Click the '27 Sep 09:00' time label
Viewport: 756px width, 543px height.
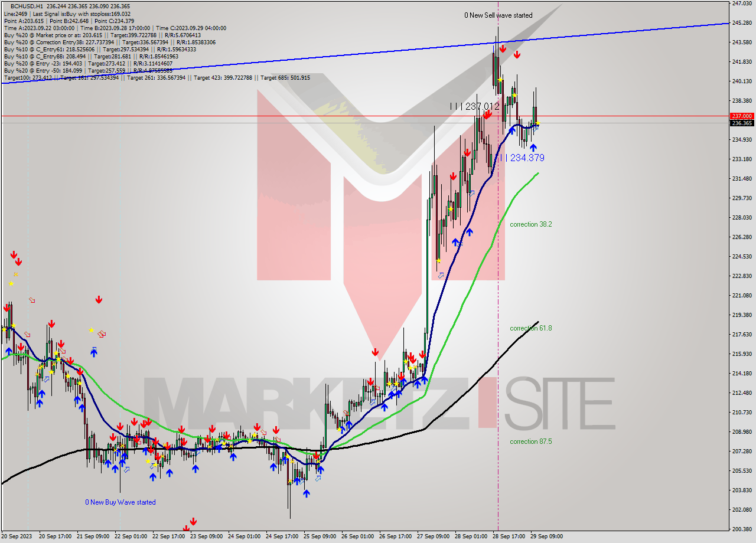(x=434, y=537)
